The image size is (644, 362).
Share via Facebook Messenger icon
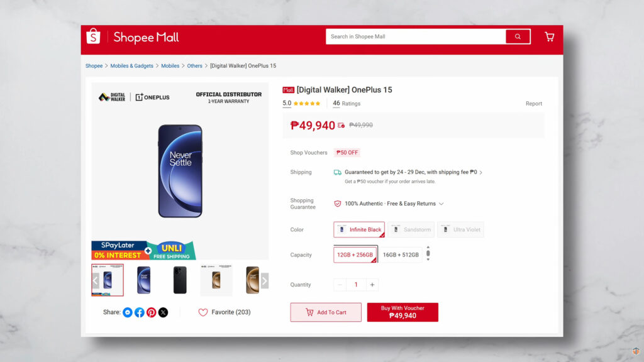tap(128, 312)
